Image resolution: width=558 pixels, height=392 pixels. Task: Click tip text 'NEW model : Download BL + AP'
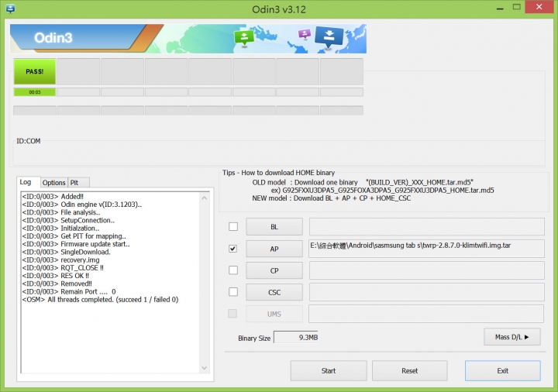[332, 198]
